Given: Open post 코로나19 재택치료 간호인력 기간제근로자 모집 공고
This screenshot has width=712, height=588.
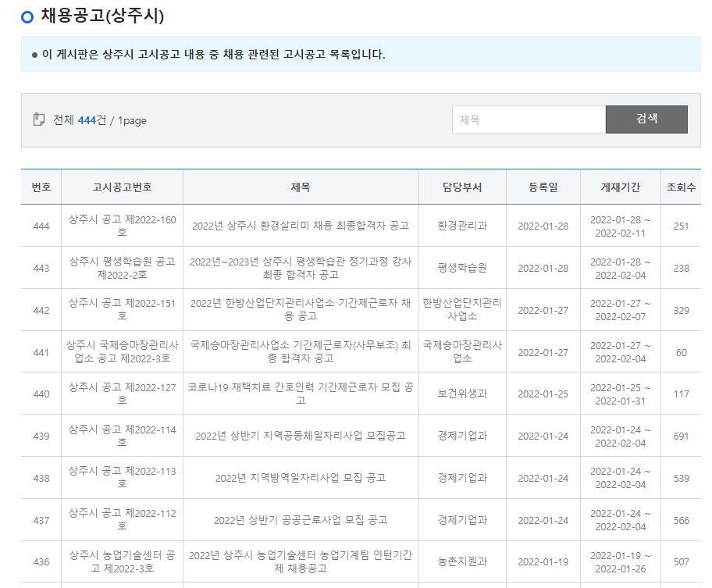Looking at the screenshot, I should [301, 394].
